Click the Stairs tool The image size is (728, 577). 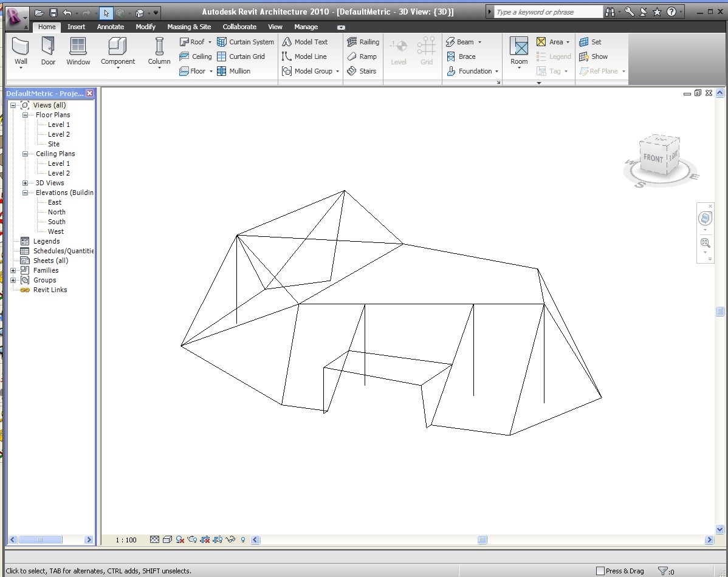click(x=362, y=71)
